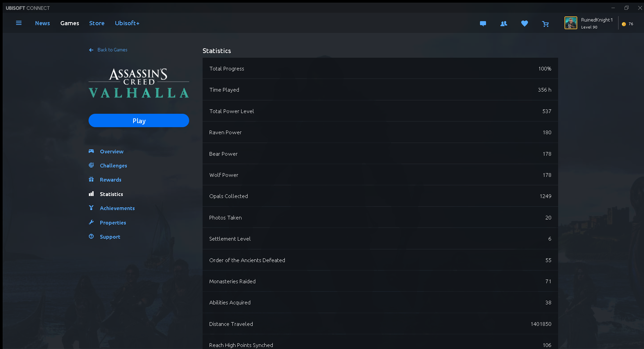Click the Overview gamepad icon
Image resolution: width=644 pixels, height=349 pixels.
pos(91,151)
